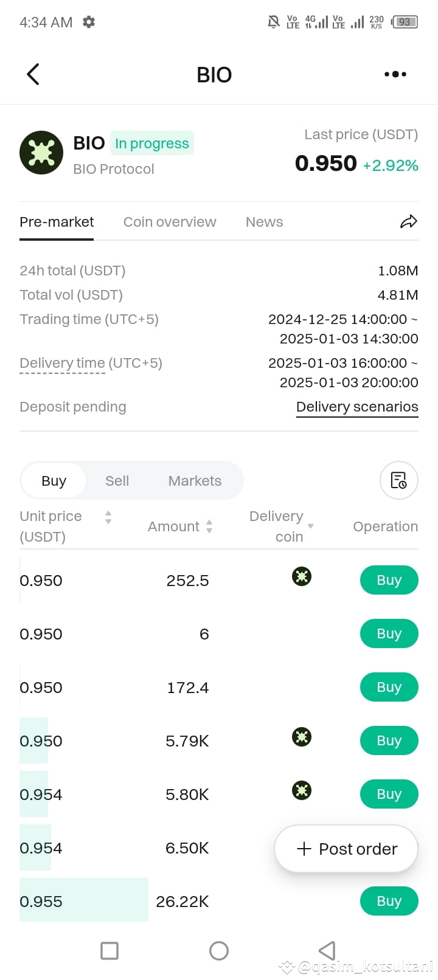
Task: Open the three-dot more options menu
Action: (395, 74)
